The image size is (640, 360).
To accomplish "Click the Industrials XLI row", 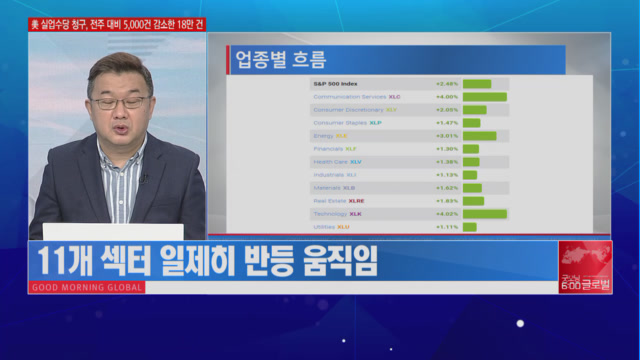I will click(x=409, y=175).
